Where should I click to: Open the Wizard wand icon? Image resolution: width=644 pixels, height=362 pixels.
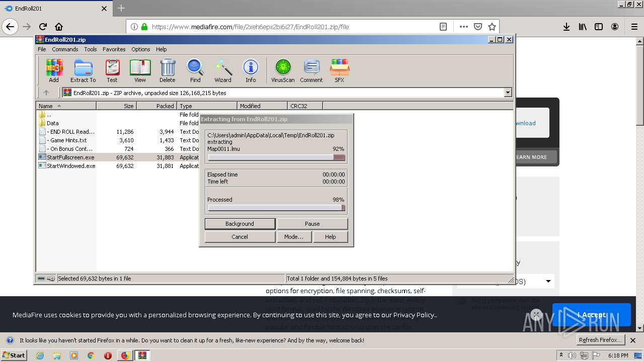[x=223, y=70]
